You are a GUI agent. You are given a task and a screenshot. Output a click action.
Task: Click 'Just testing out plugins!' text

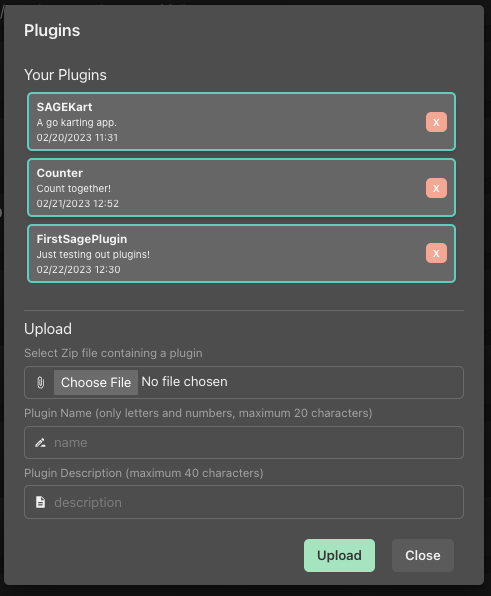pyautogui.click(x=93, y=254)
